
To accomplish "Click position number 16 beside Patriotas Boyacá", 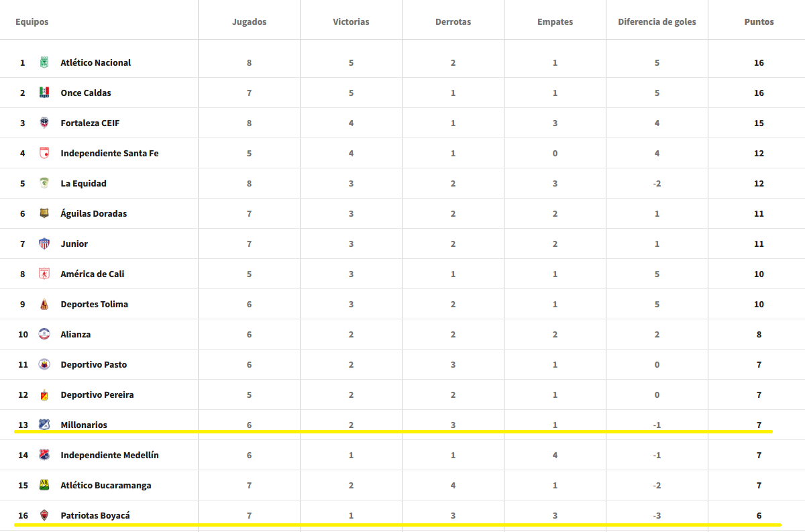I will (23, 515).
